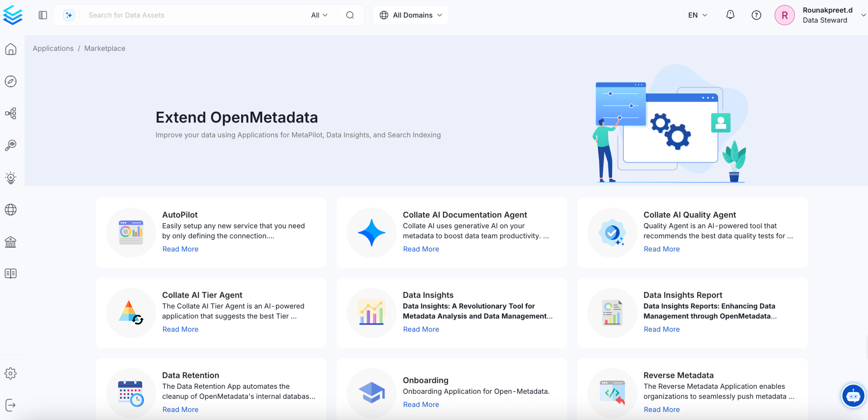Read More for Data Insights
This screenshot has width=868, height=420.
point(421,329)
